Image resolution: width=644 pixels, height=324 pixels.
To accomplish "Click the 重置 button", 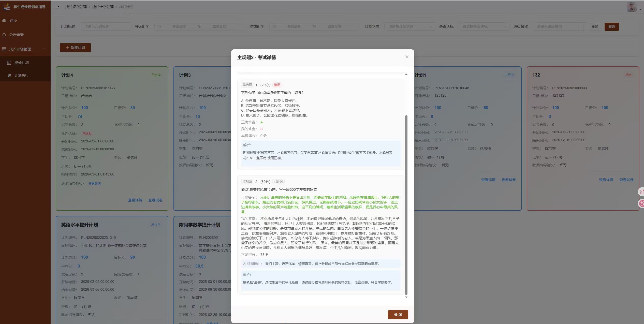I will (595, 27).
